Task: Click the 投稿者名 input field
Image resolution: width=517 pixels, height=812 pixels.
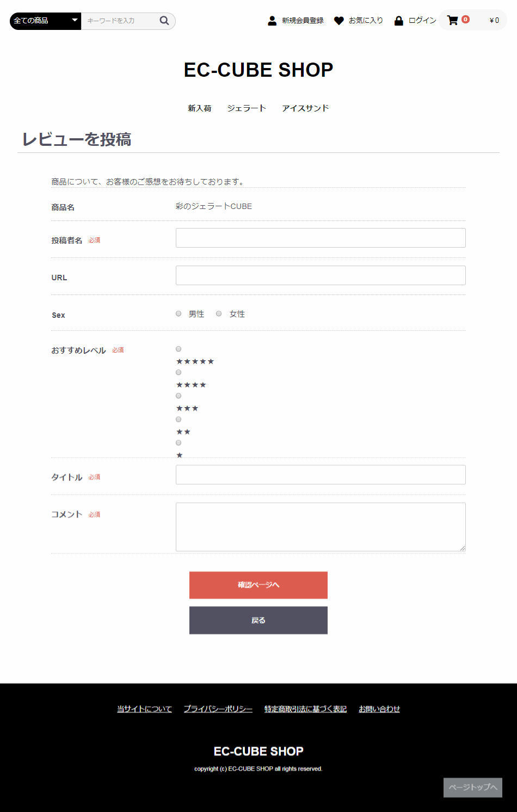Action: pos(321,238)
